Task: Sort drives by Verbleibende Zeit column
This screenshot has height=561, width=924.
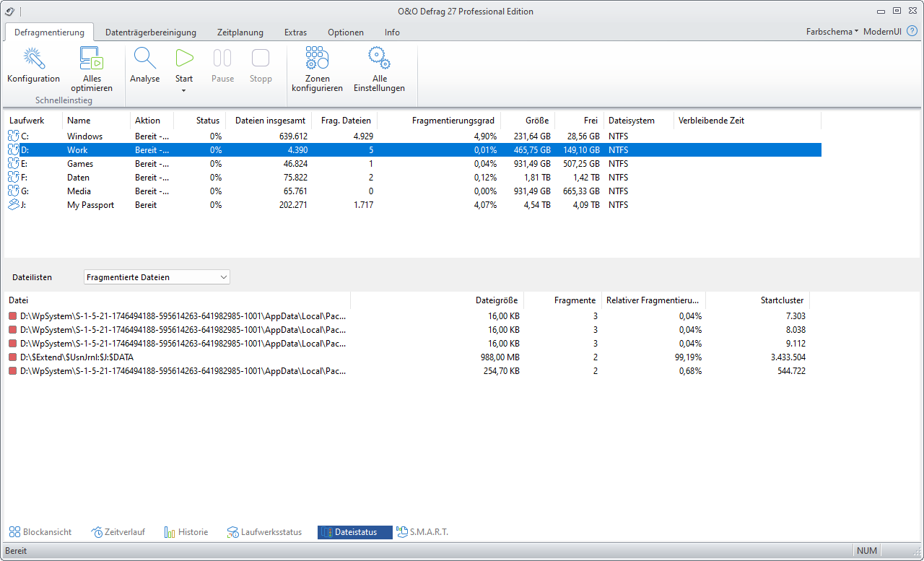Action: 747,121
